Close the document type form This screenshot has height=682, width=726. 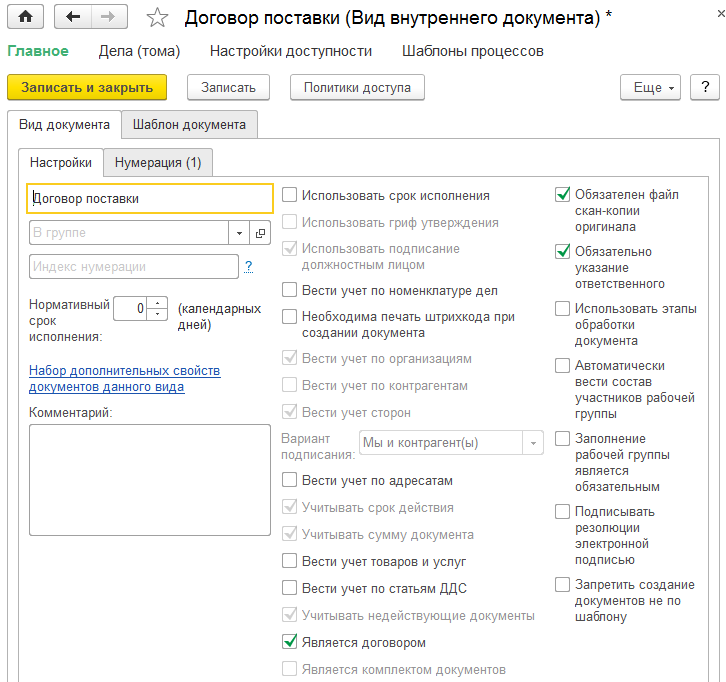(720, 14)
